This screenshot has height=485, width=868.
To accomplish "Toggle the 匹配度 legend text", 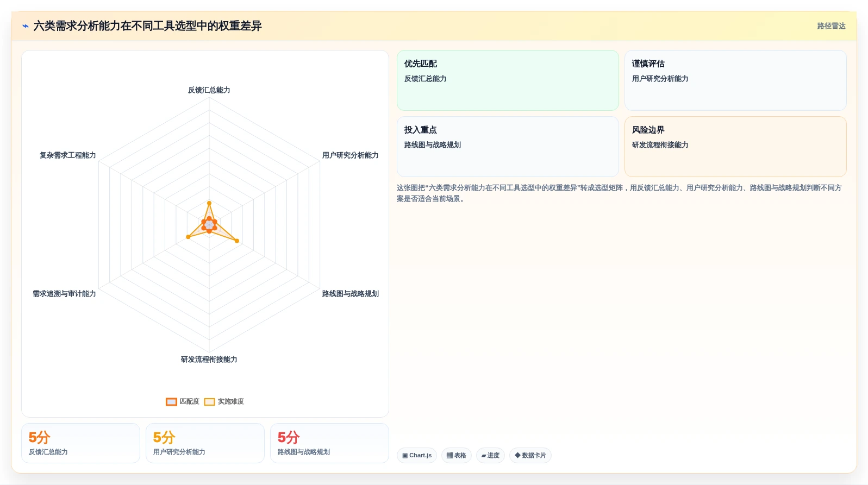I will click(x=190, y=402).
